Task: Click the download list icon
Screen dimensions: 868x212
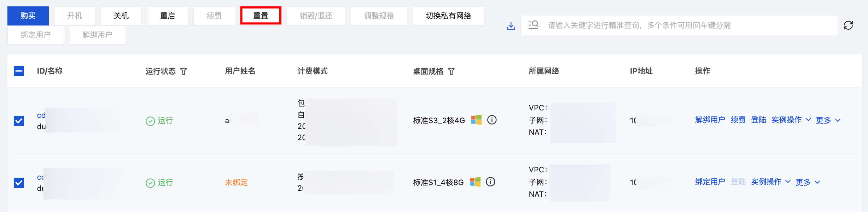Action: pos(511,26)
